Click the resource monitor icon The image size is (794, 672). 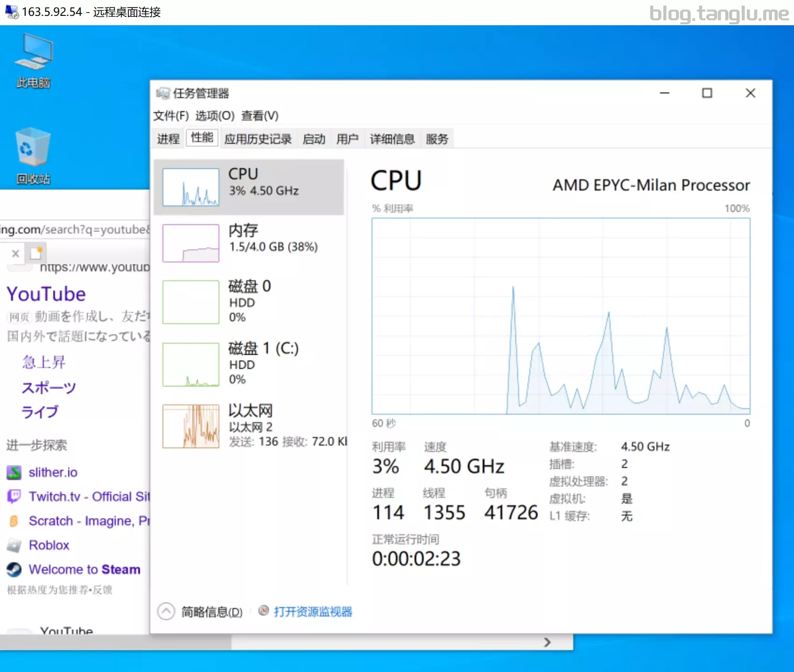pos(264,611)
